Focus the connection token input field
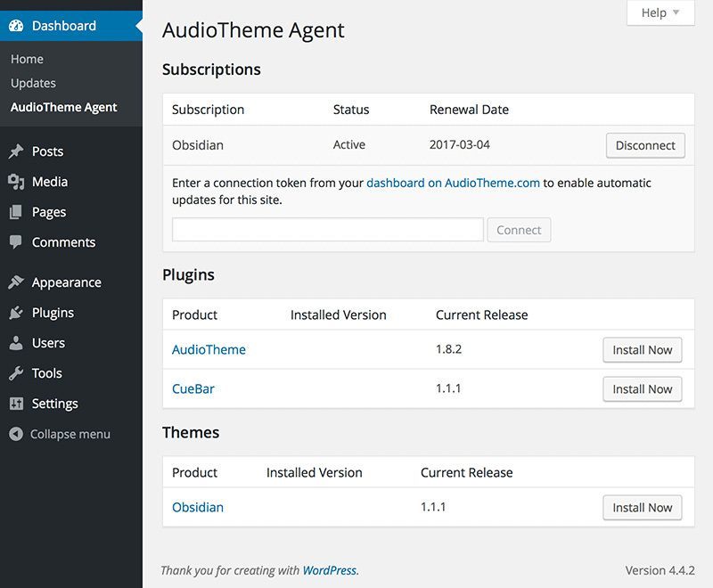This screenshot has width=713, height=588. (327, 230)
